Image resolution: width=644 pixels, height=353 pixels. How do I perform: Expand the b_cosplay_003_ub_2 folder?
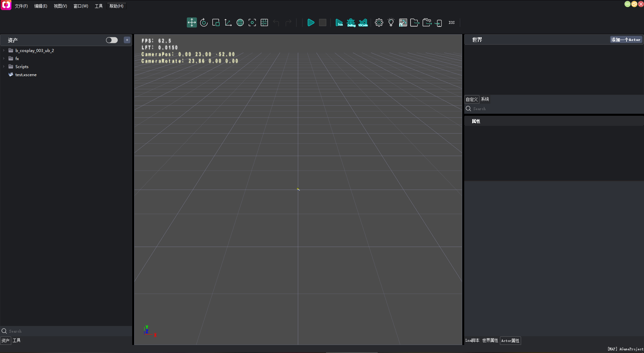point(4,50)
